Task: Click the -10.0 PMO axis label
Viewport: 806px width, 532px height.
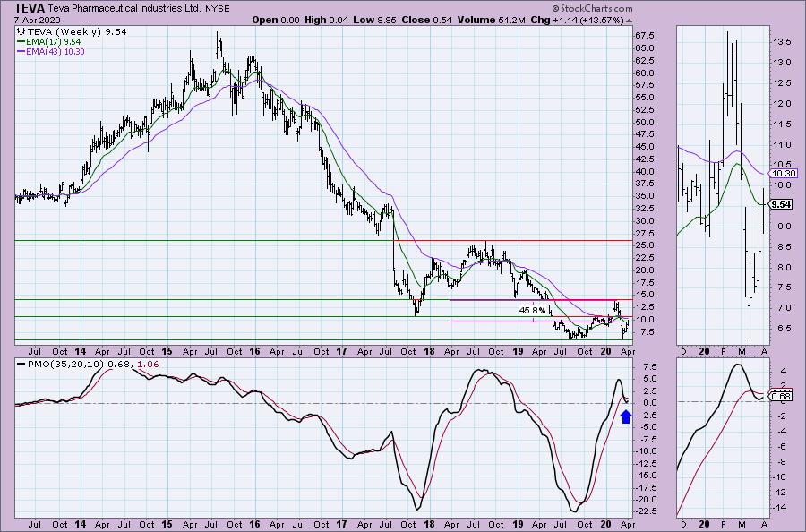Action: click(x=644, y=451)
